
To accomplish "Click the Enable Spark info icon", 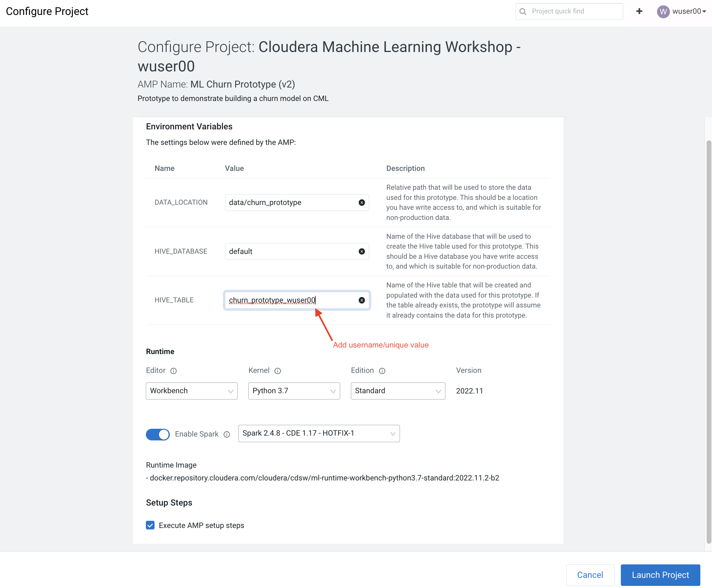I will (227, 434).
